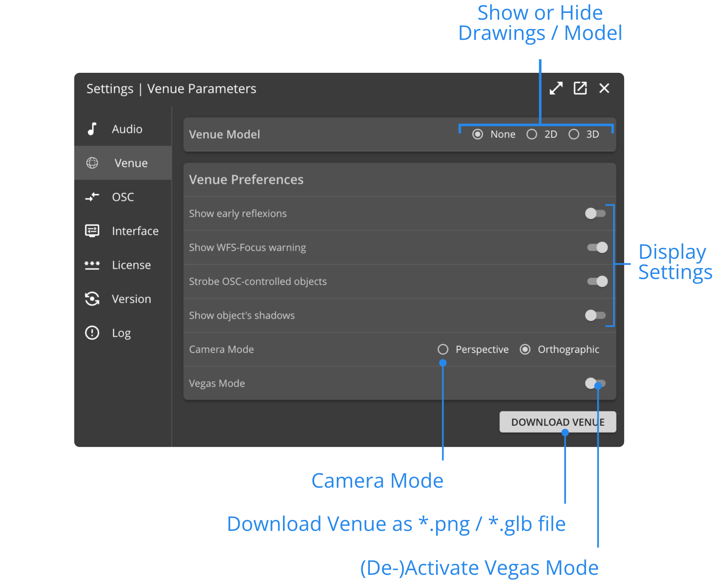Image resolution: width=728 pixels, height=582 pixels.
Task: Activate Vegas Mode toggle
Action: pyautogui.click(x=595, y=383)
